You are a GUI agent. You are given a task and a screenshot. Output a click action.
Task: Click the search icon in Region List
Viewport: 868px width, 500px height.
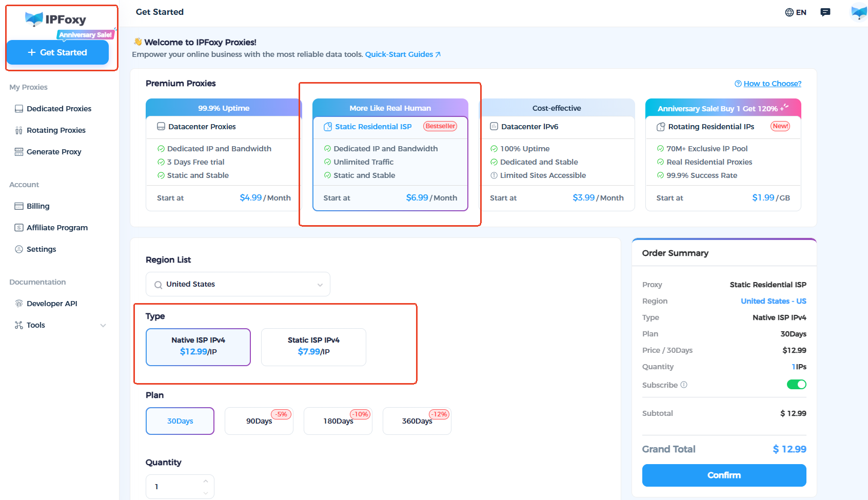point(159,285)
